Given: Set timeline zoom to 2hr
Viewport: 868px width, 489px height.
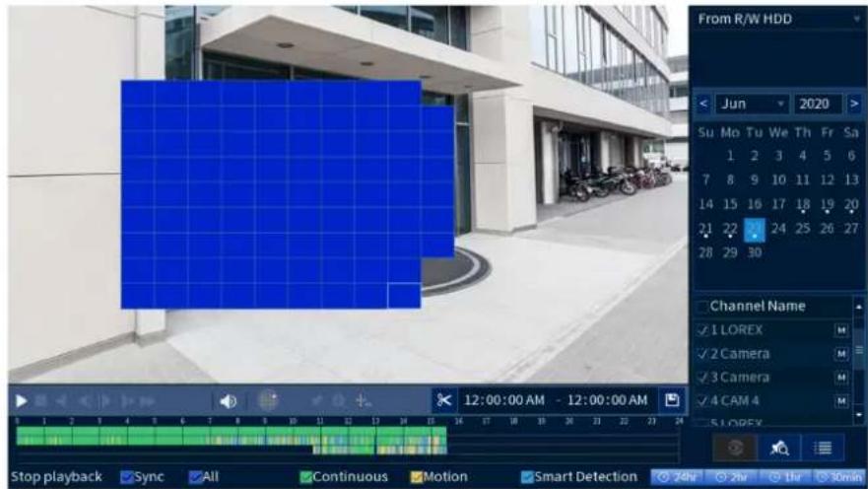Looking at the screenshot, I should [731, 477].
